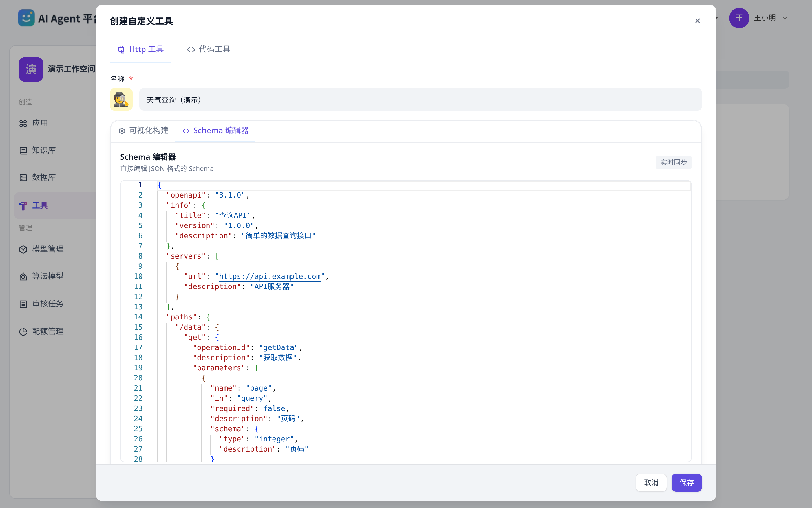Open user menu for 王小明
The height and width of the screenshot is (508, 812).
(x=771, y=18)
